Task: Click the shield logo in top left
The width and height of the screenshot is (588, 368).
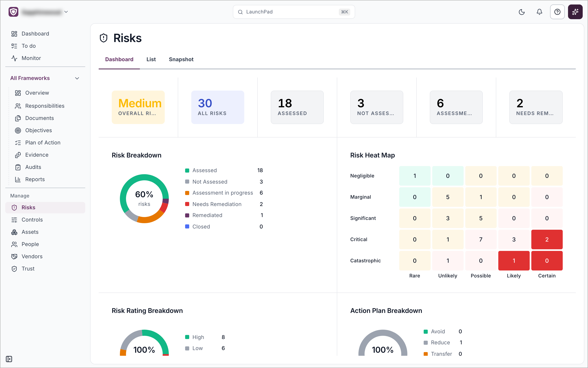Action: click(13, 12)
